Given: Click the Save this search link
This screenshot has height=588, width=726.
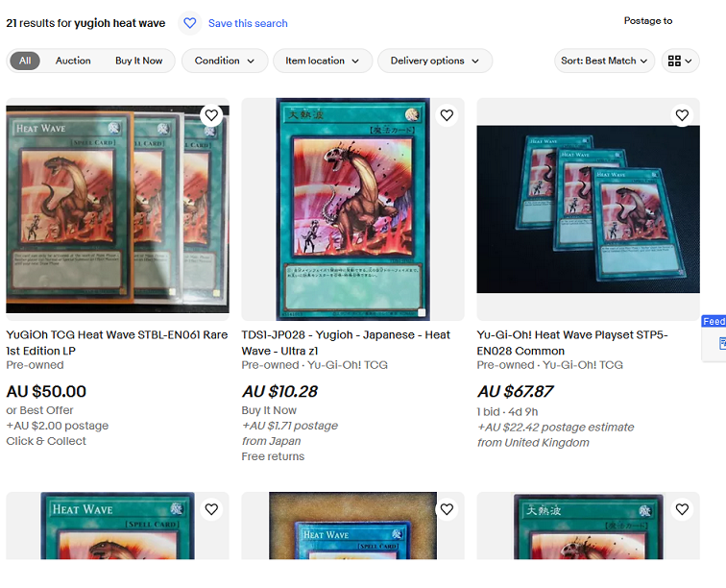Looking at the screenshot, I should tap(248, 23).
